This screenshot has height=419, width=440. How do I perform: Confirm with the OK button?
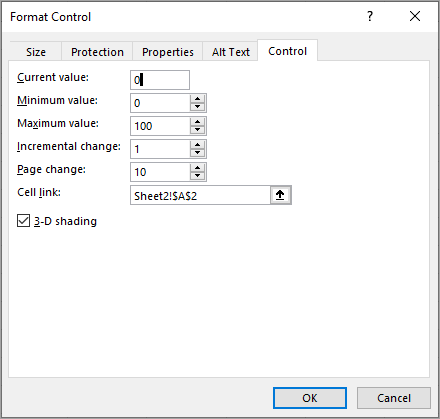pos(310,398)
